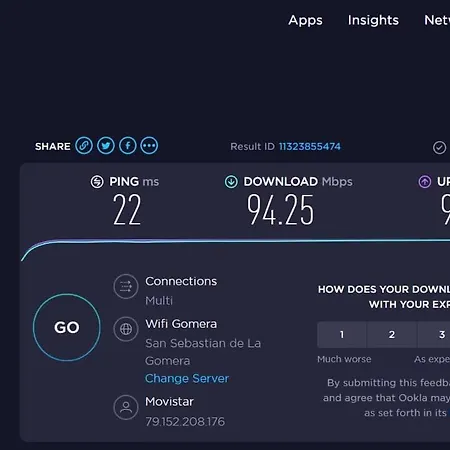Viewport: 450px width, 450px height.
Task: Click the Movistar provider name
Action: coord(169,402)
